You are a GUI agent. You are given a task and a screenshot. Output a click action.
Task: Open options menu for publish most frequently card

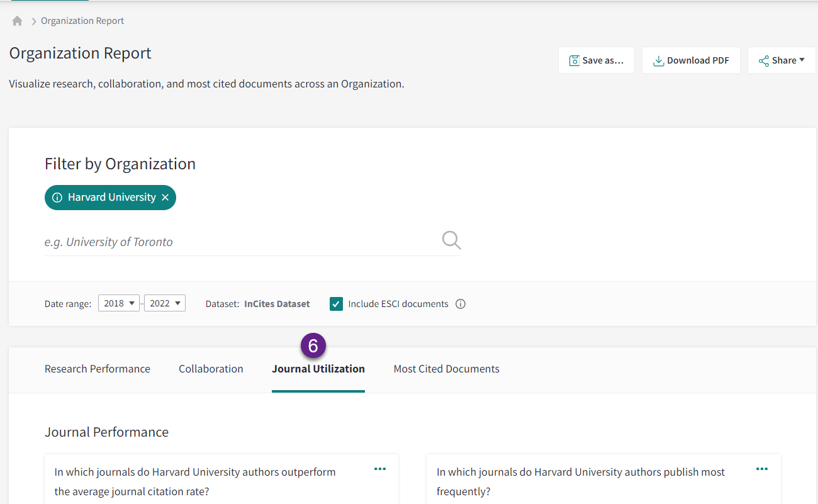(x=762, y=469)
